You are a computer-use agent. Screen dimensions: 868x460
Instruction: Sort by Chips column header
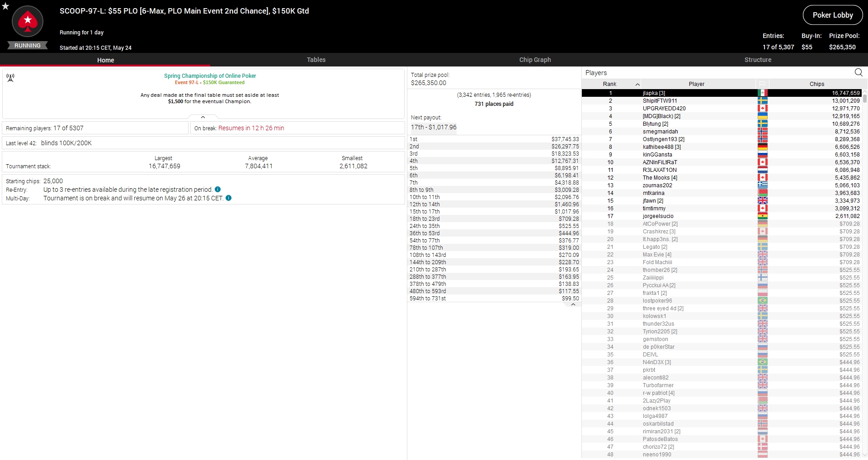click(816, 84)
